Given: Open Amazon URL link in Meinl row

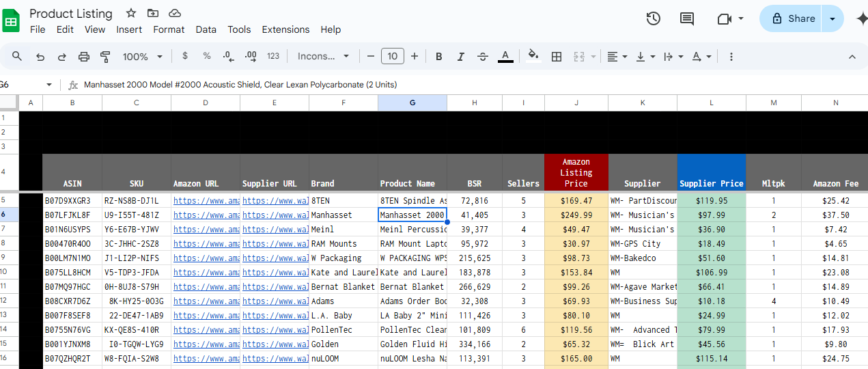Looking at the screenshot, I should coord(206,230).
